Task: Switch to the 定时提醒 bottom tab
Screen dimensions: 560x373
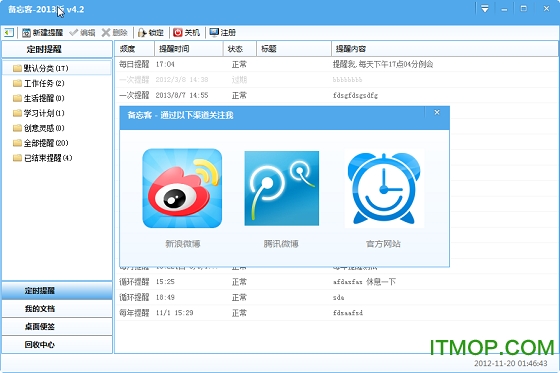Action: click(57, 290)
